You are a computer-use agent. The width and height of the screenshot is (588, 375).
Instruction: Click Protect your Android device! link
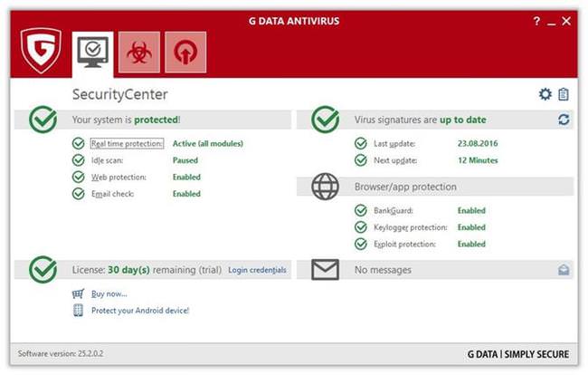coord(140,311)
